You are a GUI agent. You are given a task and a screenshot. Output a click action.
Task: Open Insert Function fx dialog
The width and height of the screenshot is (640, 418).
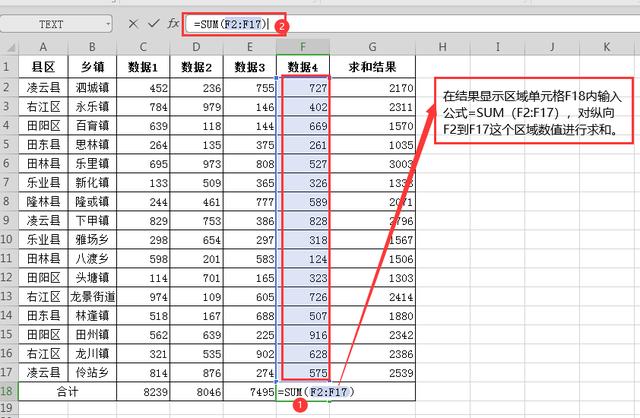click(173, 23)
